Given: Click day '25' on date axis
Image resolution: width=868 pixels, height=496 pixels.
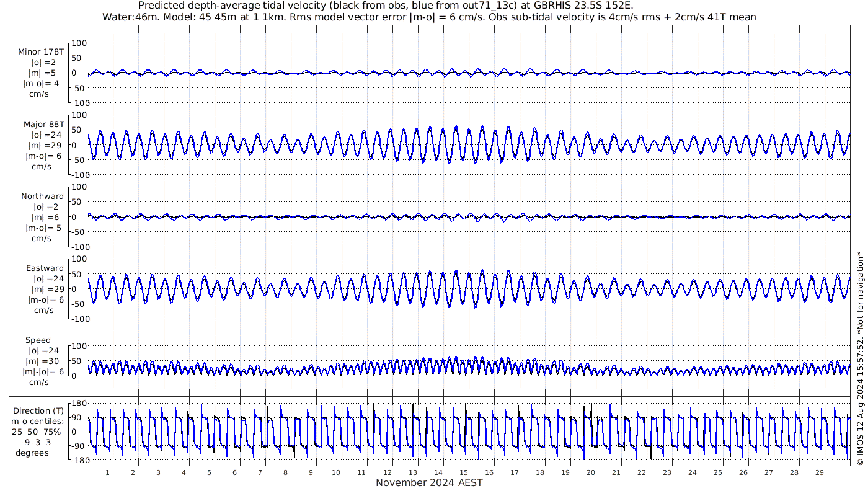Looking at the screenshot, I should [717, 472].
